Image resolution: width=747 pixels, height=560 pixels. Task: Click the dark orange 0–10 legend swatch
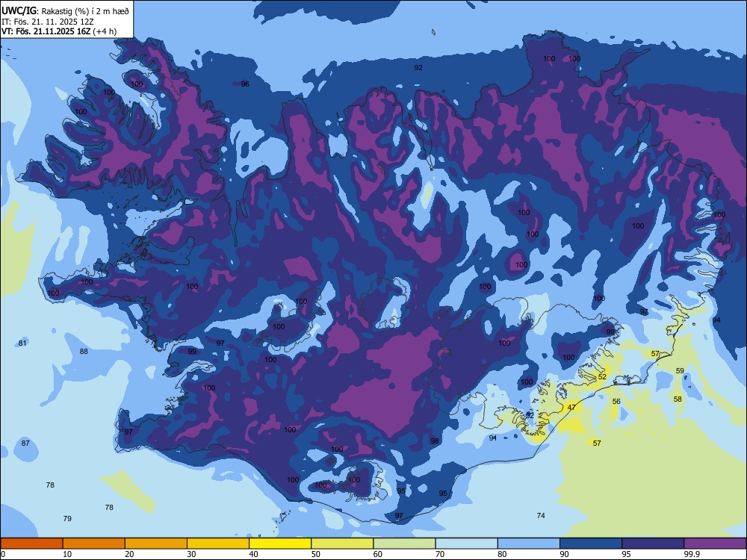click(x=31, y=544)
